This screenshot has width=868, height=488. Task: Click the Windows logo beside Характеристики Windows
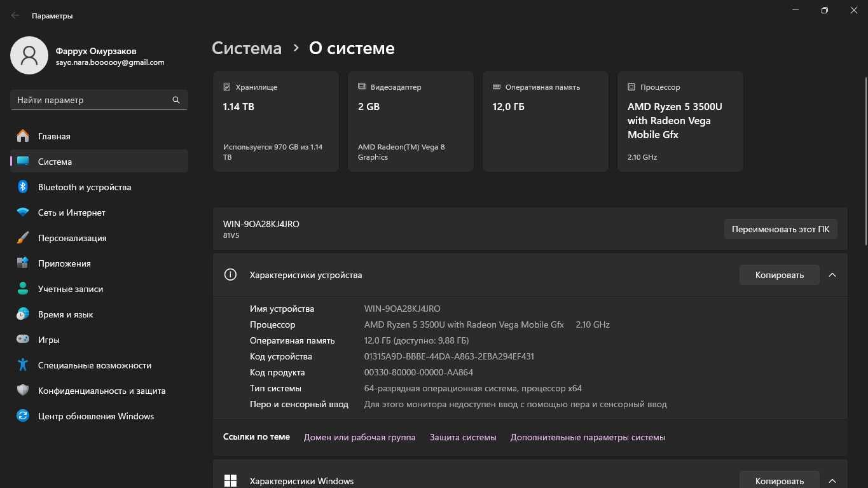click(230, 481)
